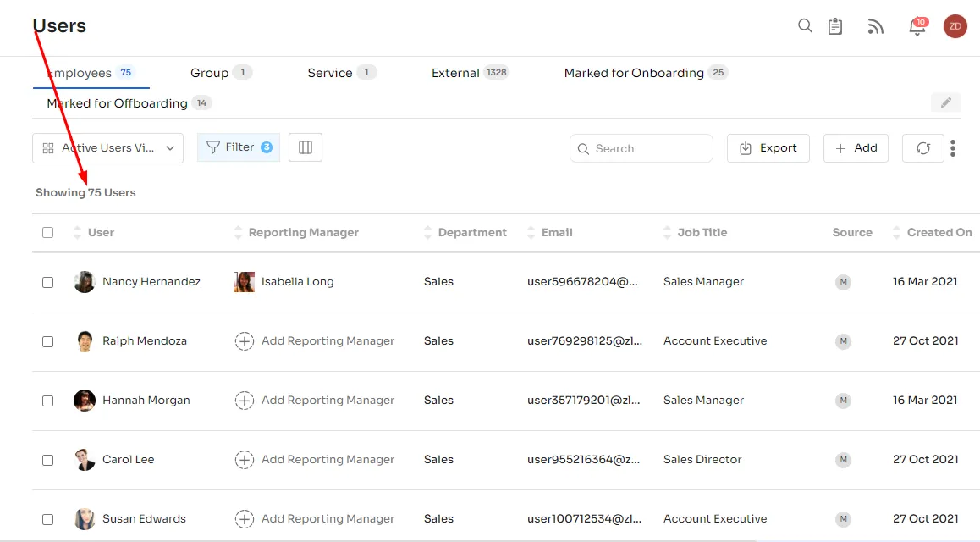Image resolution: width=980 pixels, height=542 pixels.
Task: Open the Filter button
Action: [239, 147]
